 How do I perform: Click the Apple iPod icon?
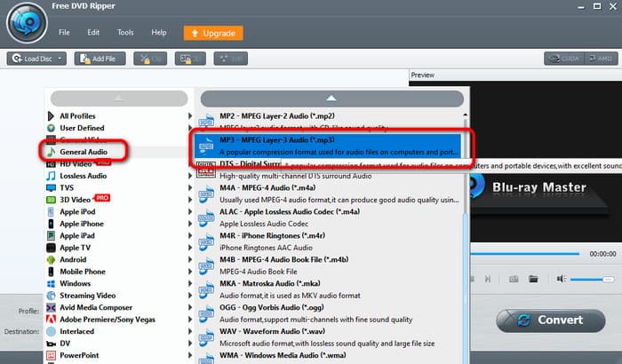[x=51, y=211]
